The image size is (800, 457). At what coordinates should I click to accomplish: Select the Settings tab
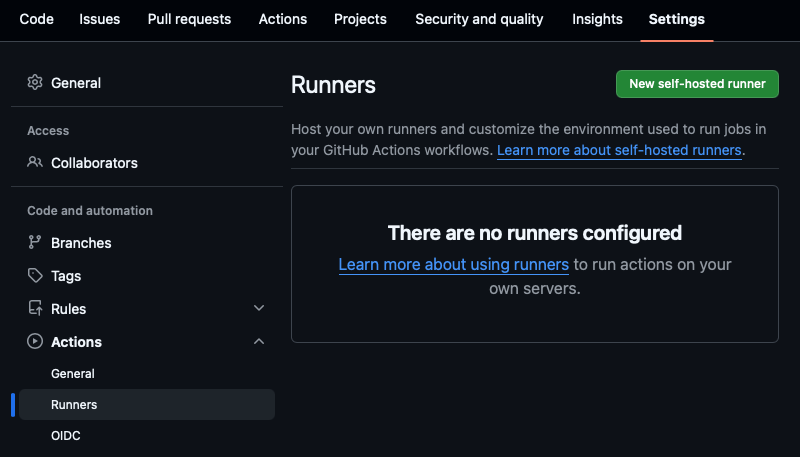[x=677, y=19]
